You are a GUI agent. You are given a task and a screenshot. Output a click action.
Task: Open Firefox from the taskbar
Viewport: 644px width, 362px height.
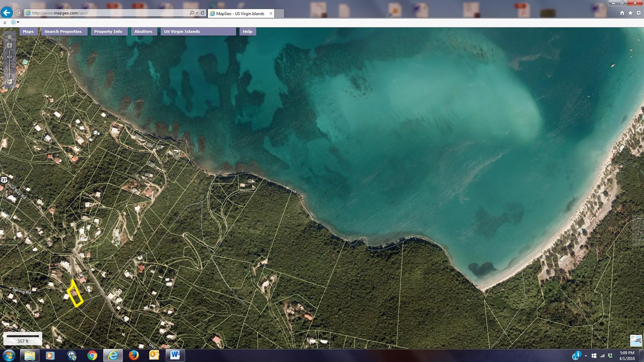point(133,355)
